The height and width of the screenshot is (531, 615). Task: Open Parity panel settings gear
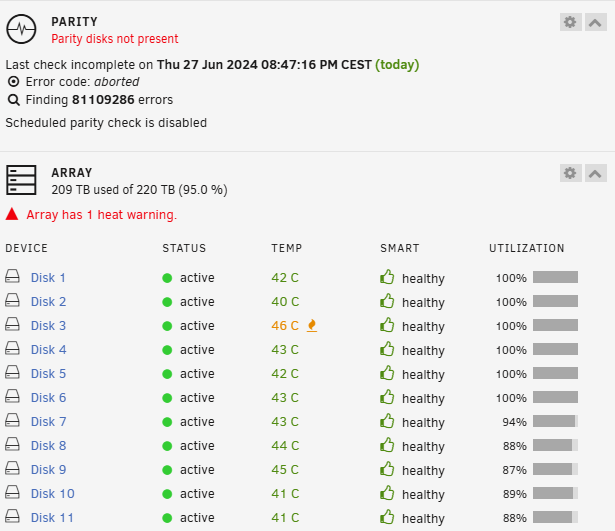pyautogui.click(x=570, y=22)
